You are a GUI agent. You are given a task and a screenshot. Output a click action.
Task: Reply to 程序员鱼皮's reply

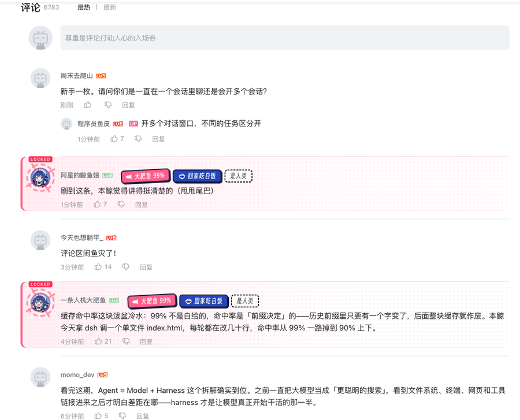(158, 139)
